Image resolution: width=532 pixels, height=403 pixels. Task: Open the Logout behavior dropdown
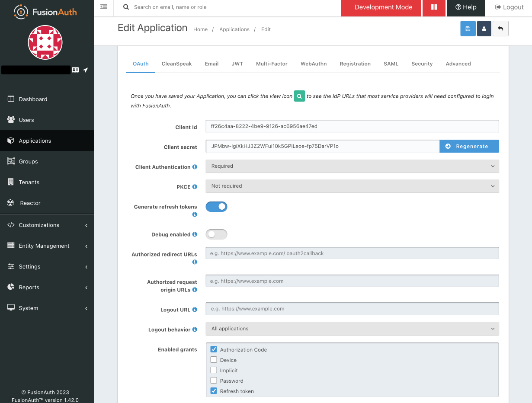point(352,329)
